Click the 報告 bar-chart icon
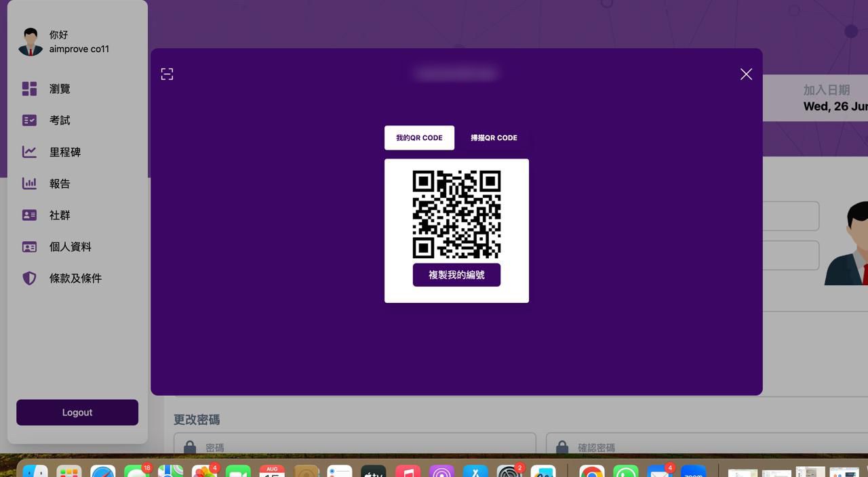The width and height of the screenshot is (868, 477). (x=29, y=184)
